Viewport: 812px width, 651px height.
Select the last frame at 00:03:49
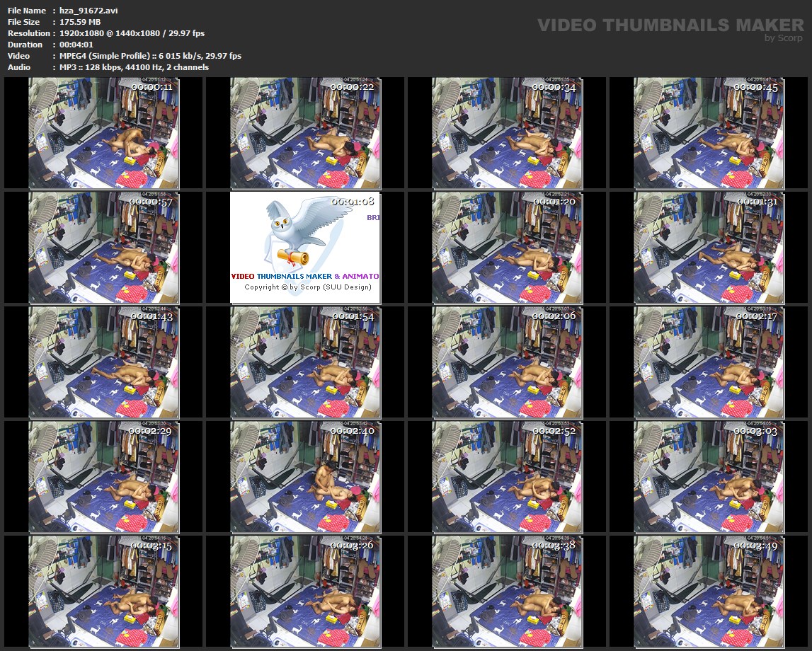(709, 592)
